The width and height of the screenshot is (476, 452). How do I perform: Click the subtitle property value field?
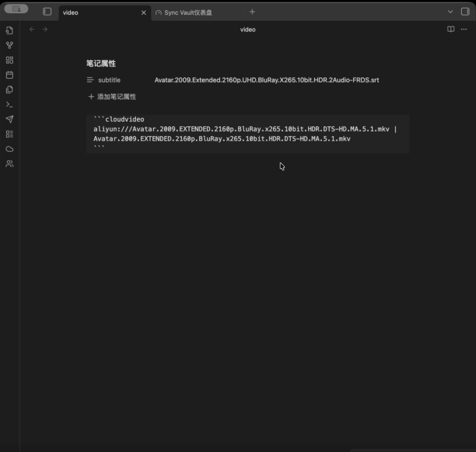[x=266, y=80]
